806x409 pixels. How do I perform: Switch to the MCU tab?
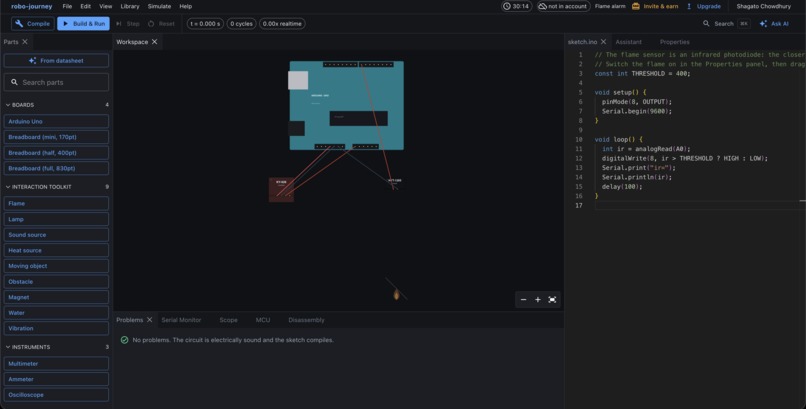coord(263,320)
